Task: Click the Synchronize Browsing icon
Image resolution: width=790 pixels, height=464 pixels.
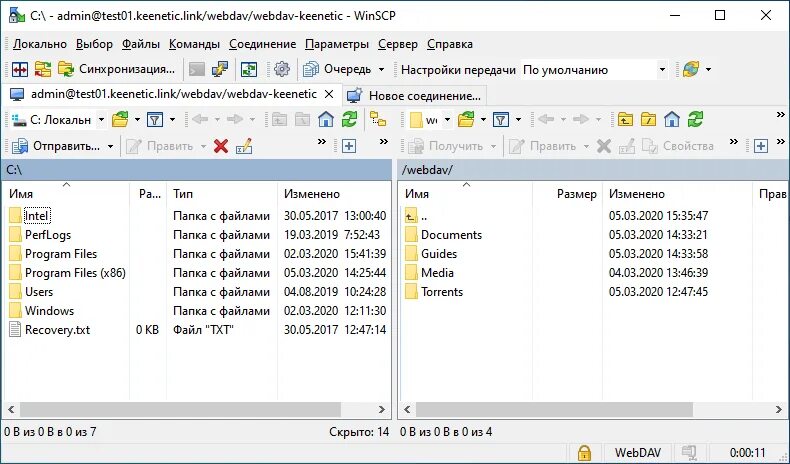Action: tap(43, 69)
